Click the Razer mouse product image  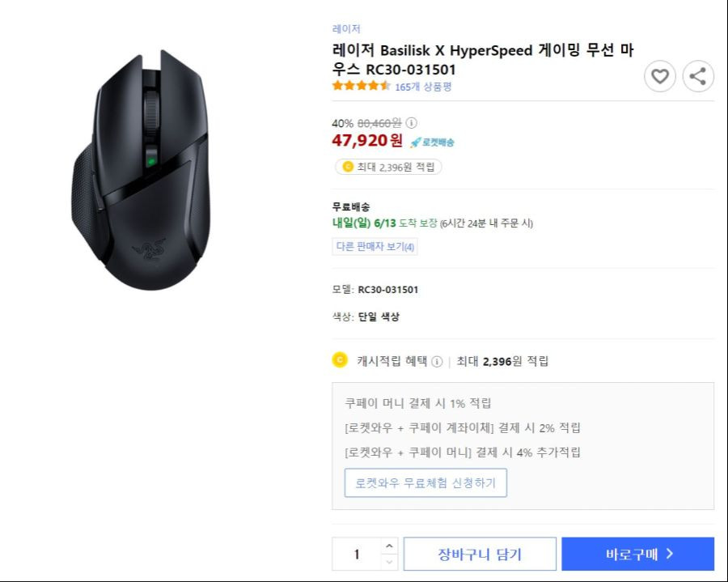(x=142, y=169)
